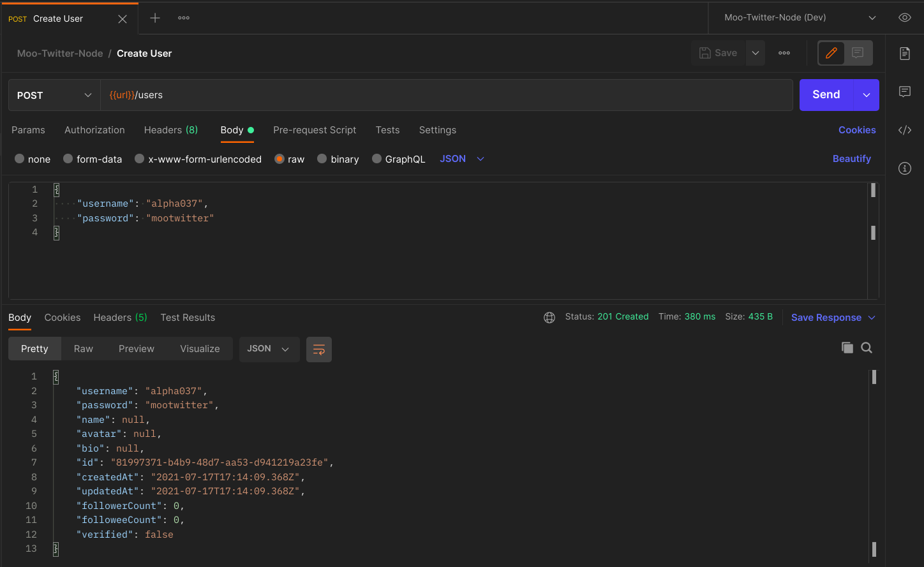The image size is (924, 567).
Task: Click the Status: 201 Created text
Action: tap(607, 317)
